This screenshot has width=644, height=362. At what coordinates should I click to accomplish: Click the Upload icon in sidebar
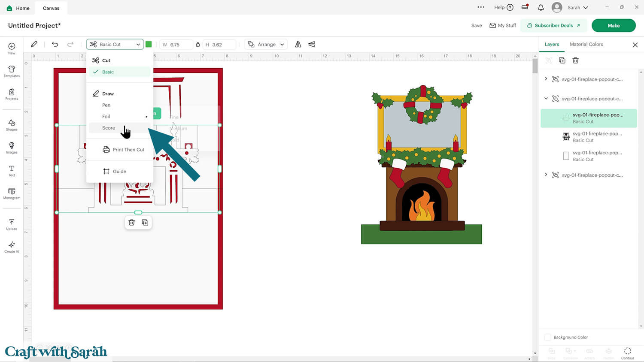tap(12, 224)
